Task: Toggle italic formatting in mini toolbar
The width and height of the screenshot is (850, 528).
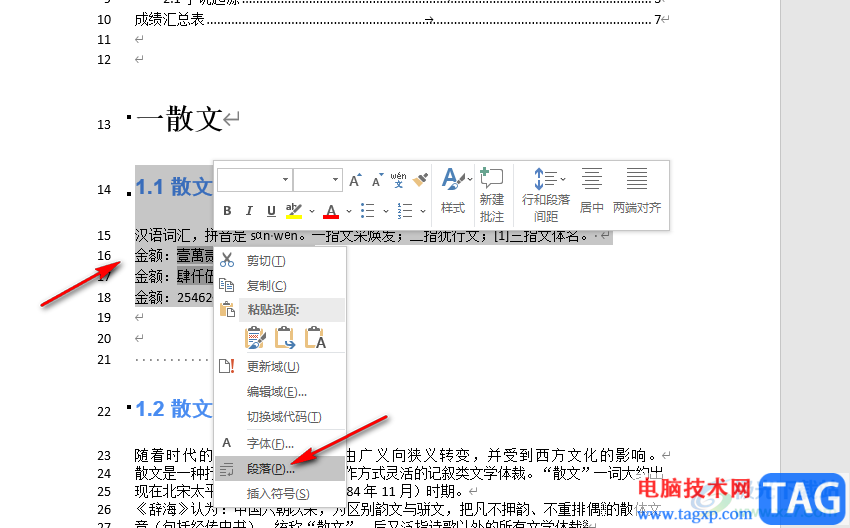Action: click(249, 210)
